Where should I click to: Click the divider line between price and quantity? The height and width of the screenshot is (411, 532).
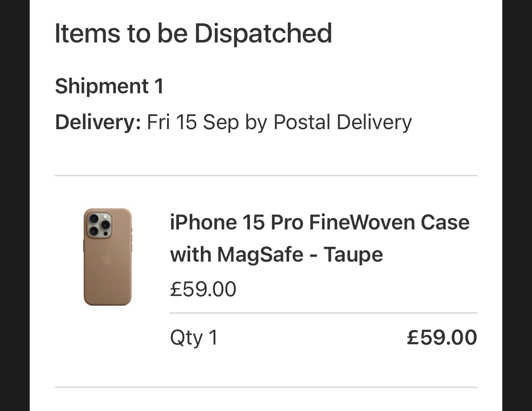click(323, 313)
